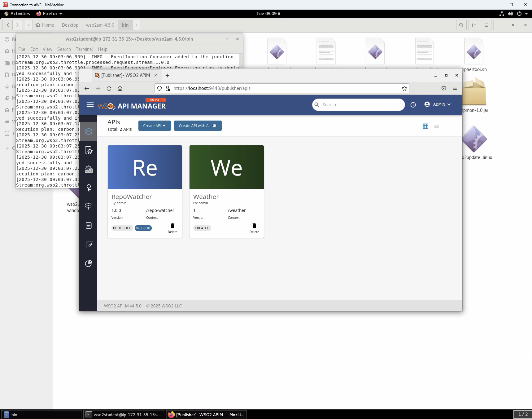Click the Create API with AI button
The image size is (532, 419).
tap(198, 126)
